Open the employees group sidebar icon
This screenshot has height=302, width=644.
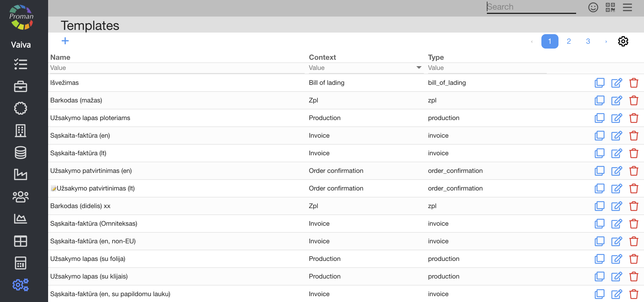tap(21, 197)
